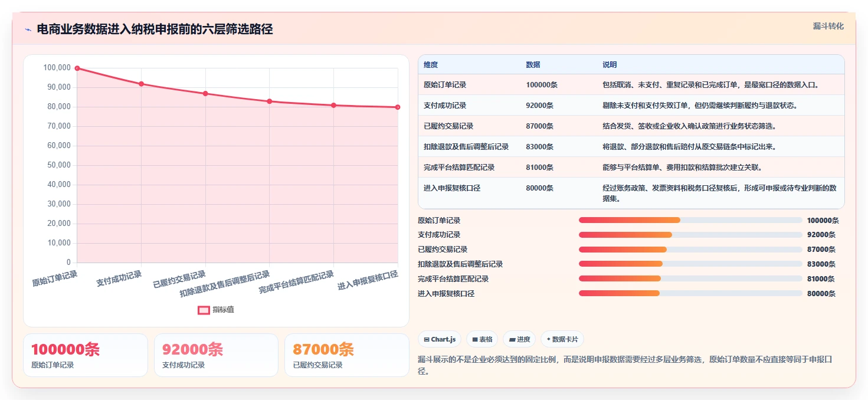The height and width of the screenshot is (400, 868).
Task: Toggle the 指标值 legend swatch
Action: click(204, 310)
